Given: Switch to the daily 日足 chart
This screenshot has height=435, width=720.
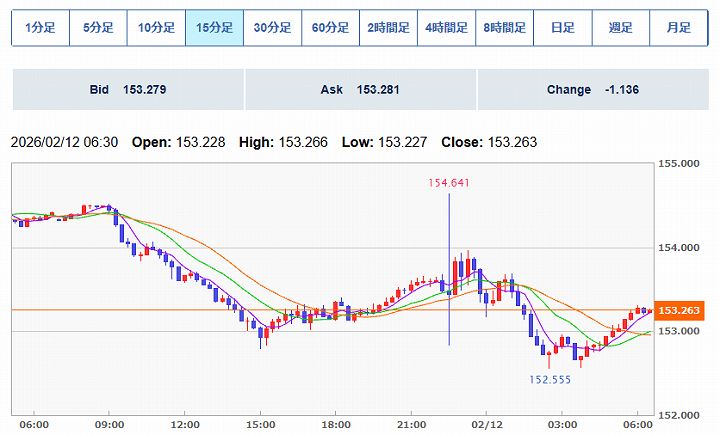Looking at the screenshot, I should click(562, 28).
